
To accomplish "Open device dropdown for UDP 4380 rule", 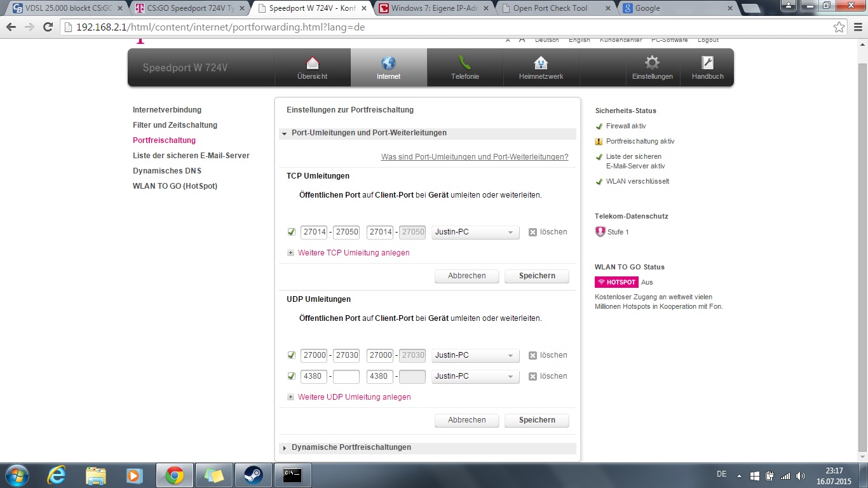I will 475,377.
